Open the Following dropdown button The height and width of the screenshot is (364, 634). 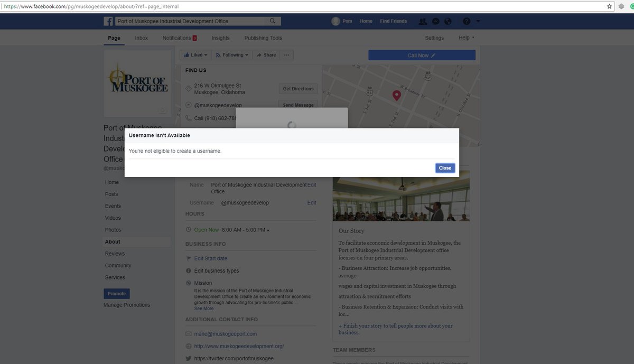232,55
